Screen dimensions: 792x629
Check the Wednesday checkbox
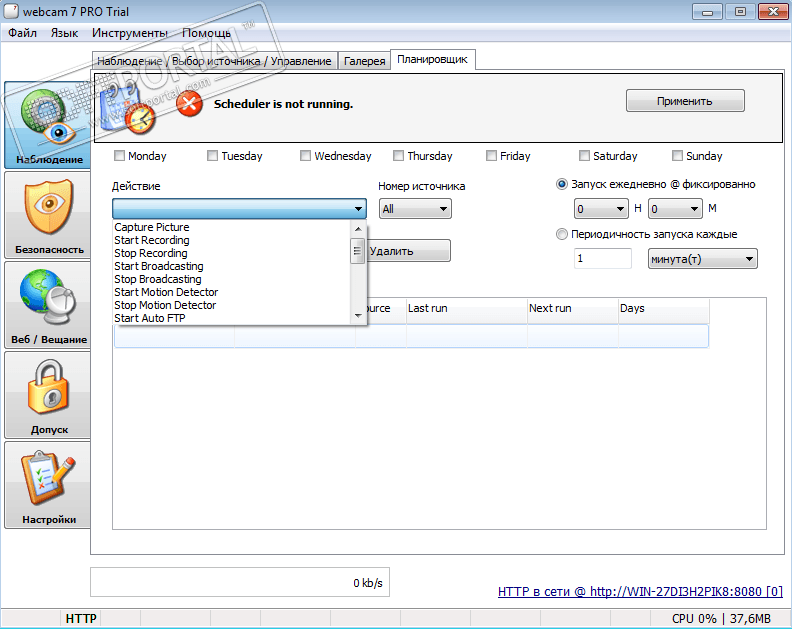point(305,156)
